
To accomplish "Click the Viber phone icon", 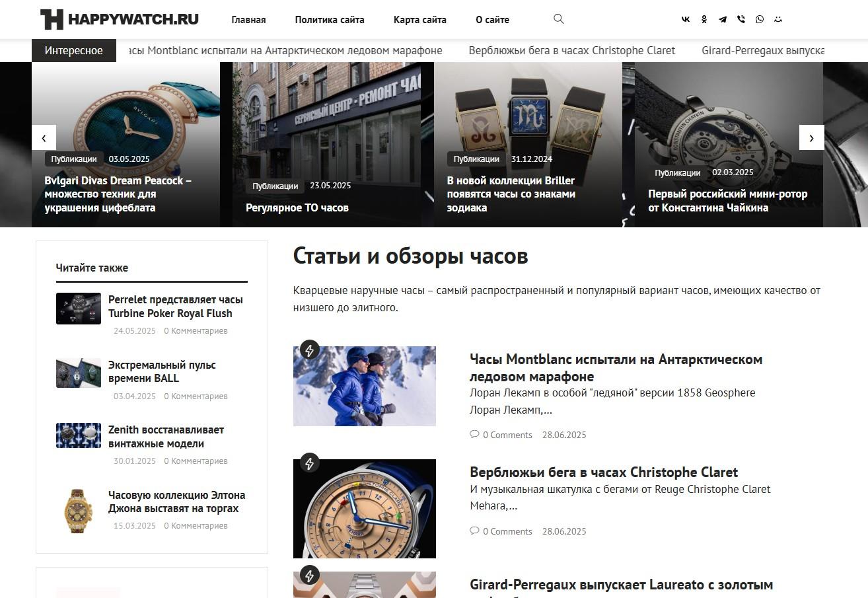I will click(x=741, y=20).
